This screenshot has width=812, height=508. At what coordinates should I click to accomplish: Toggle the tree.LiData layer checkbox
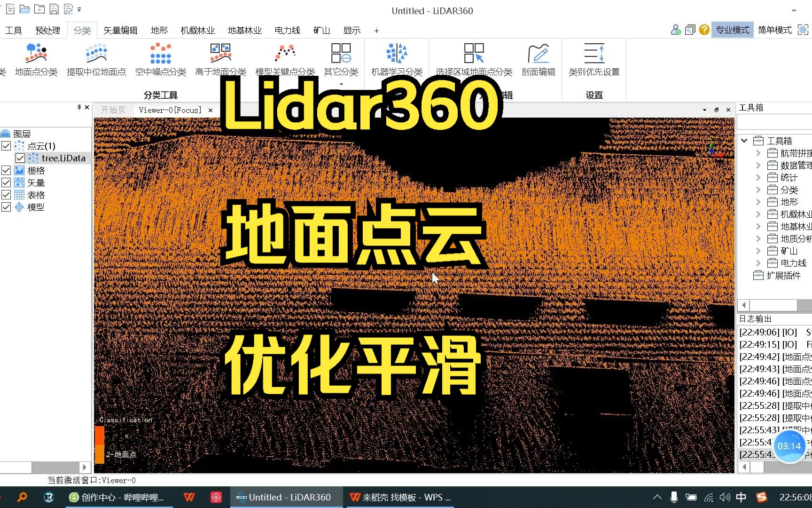pyautogui.click(x=20, y=158)
